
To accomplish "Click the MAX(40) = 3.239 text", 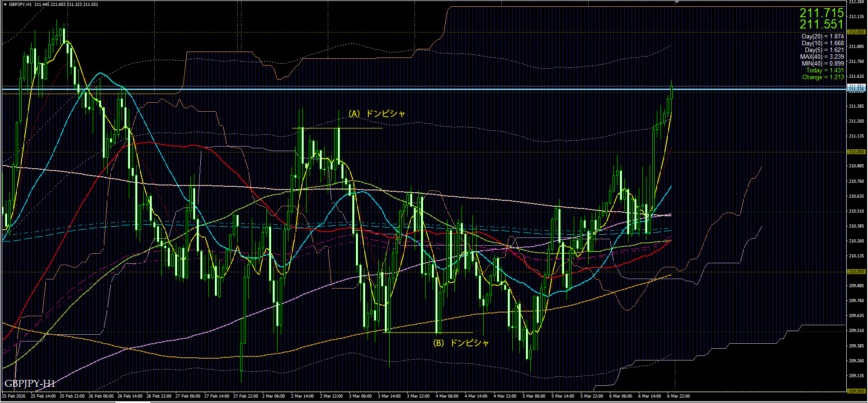I will 821,57.
